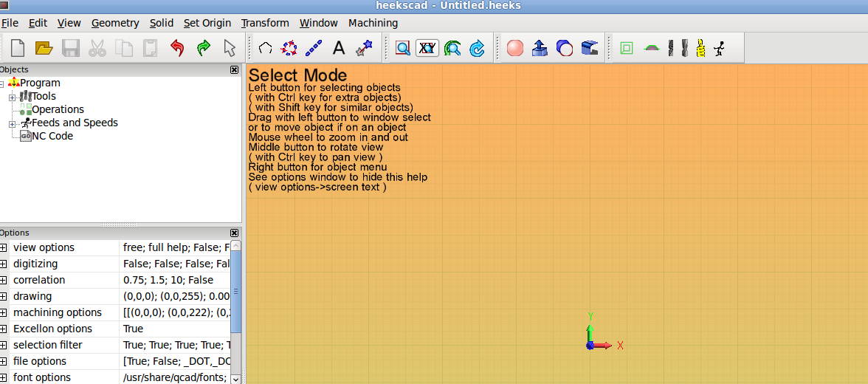Click the red Undo arrow
This screenshot has width=868, height=384.
pos(177,49)
